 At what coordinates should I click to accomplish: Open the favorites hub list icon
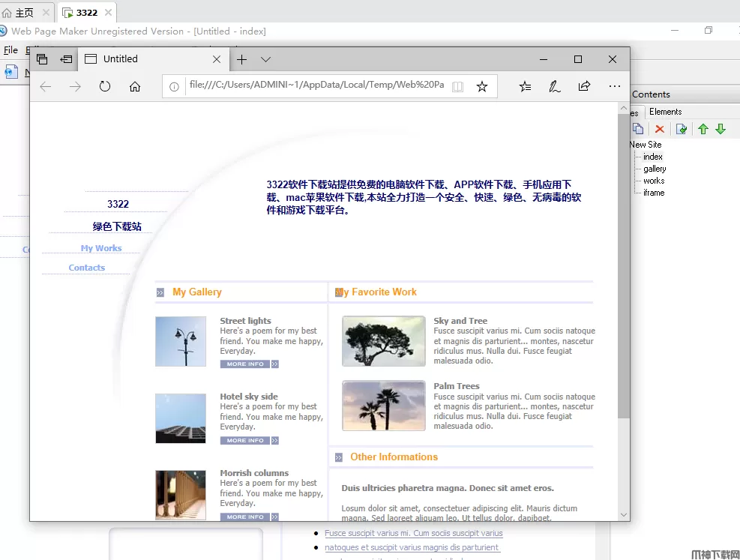tap(525, 87)
